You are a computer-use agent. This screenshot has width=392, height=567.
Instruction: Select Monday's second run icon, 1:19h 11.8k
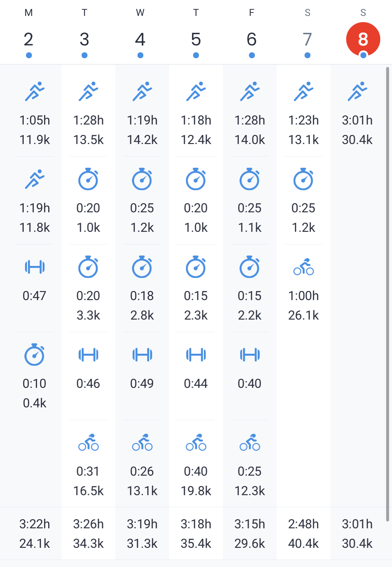coord(35,179)
